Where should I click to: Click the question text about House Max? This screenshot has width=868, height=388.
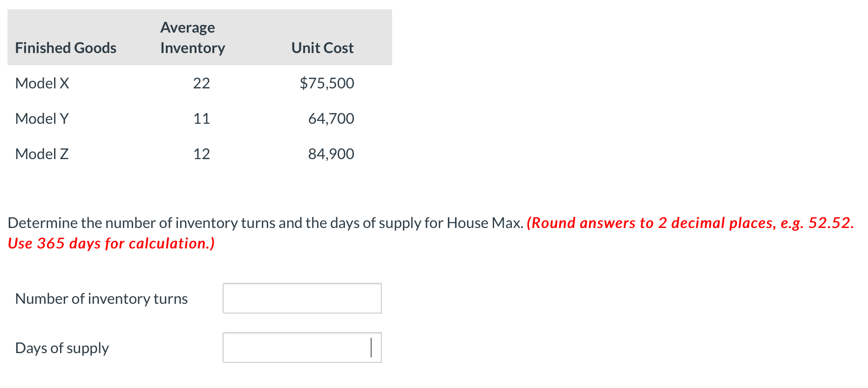[x=261, y=223]
